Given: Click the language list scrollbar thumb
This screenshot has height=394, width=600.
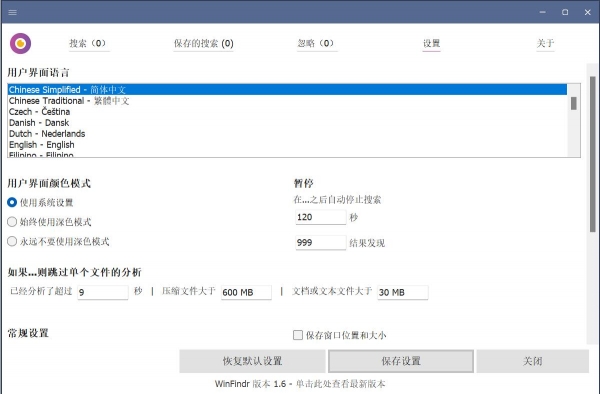Looking at the screenshot, I should 574,103.
